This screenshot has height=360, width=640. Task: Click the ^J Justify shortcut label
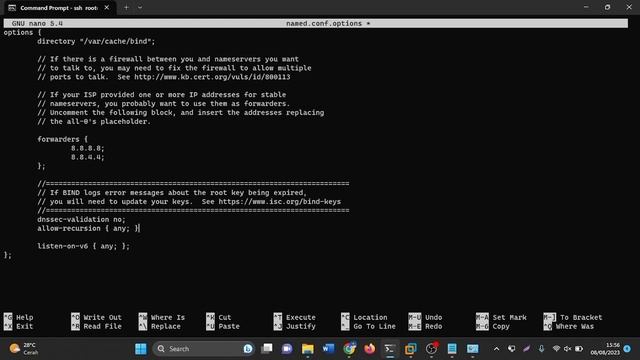(295, 326)
